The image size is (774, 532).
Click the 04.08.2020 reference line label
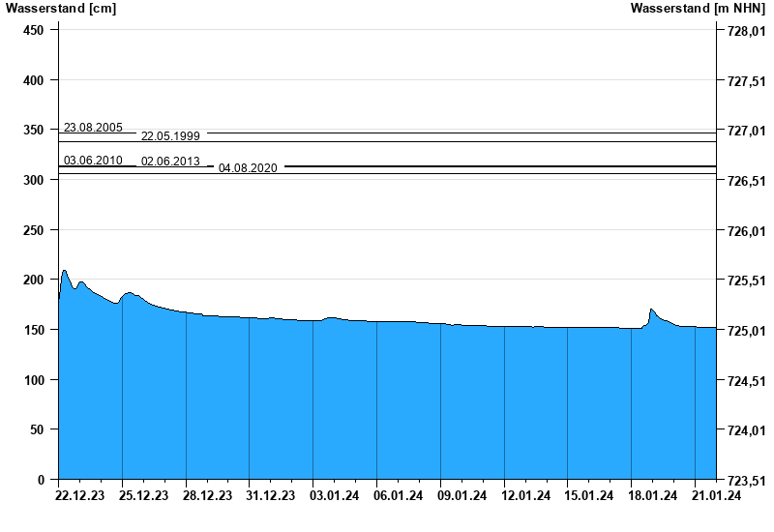(x=248, y=168)
